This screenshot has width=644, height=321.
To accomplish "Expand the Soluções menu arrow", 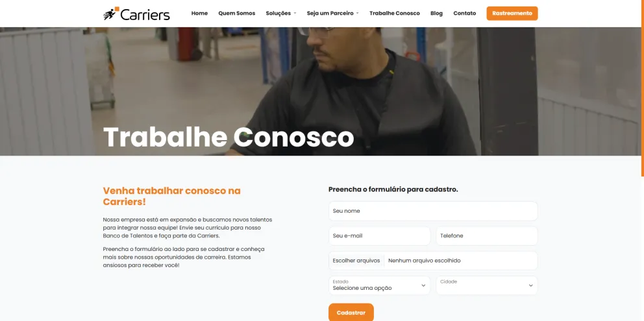I will point(295,14).
